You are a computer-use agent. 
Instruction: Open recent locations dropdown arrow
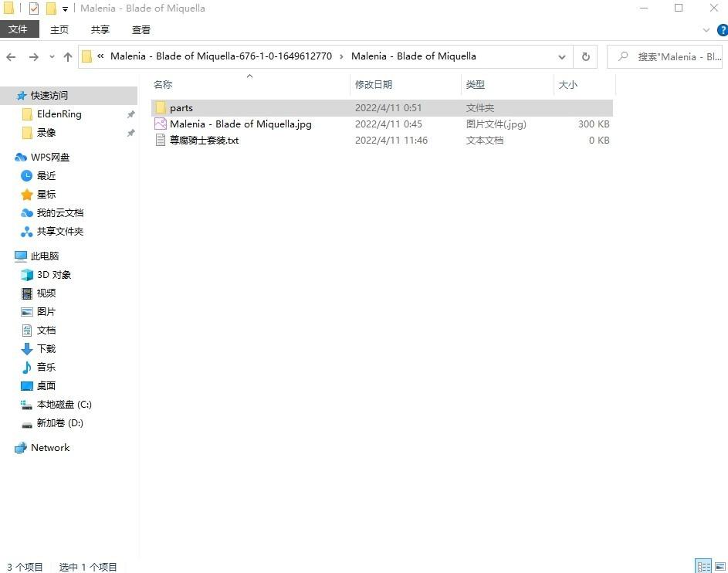pyautogui.click(x=52, y=57)
